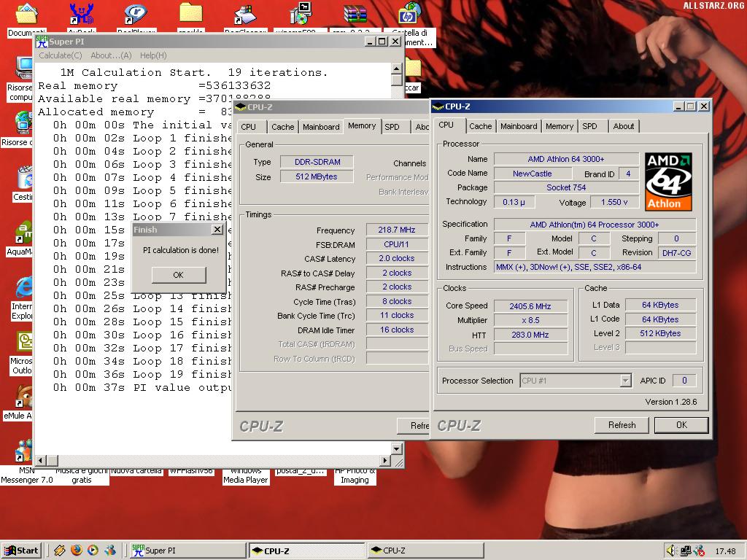Click the Frequency 218.7 MHz field
Viewport: 747px width, 560px height.
397,230
